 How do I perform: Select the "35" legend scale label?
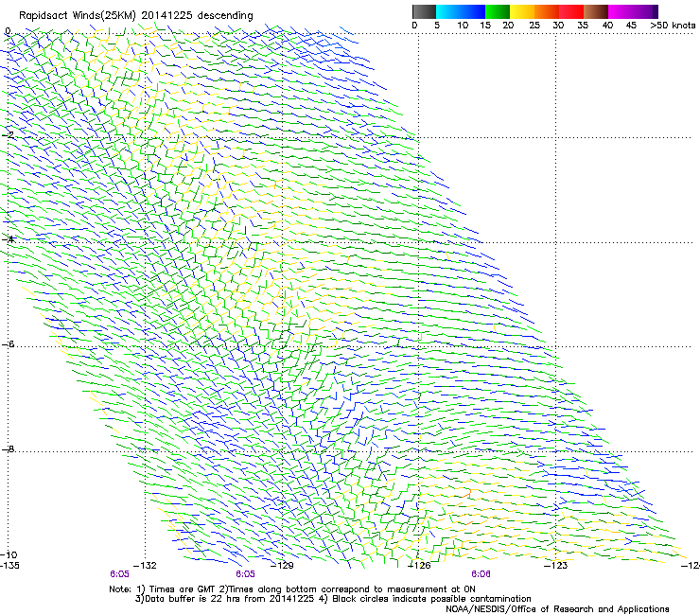tap(583, 26)
